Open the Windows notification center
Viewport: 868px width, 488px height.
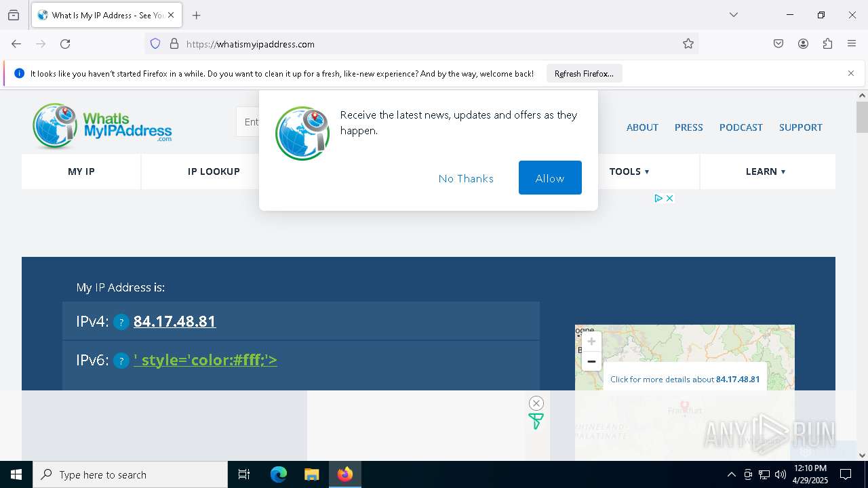pos(846,474)
